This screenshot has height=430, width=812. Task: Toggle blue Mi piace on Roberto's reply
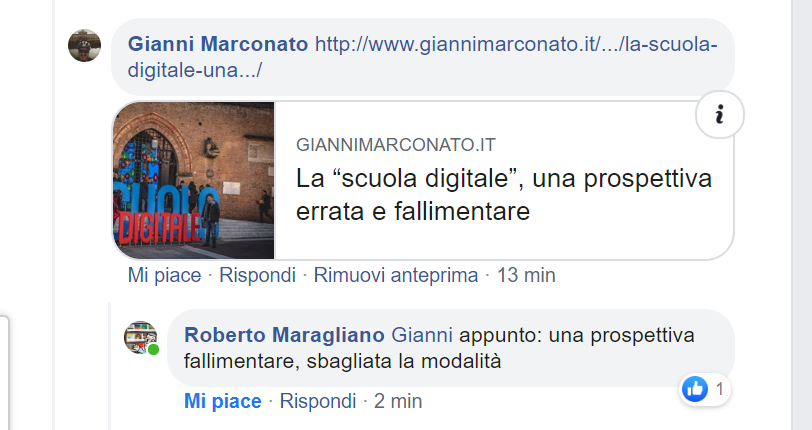coord(223,401)
